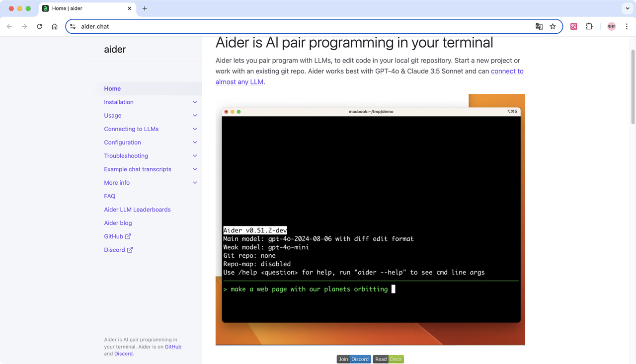Click the browser forward arrow
The height and width of the screenshot is (364, 636).
click(24, 26)
